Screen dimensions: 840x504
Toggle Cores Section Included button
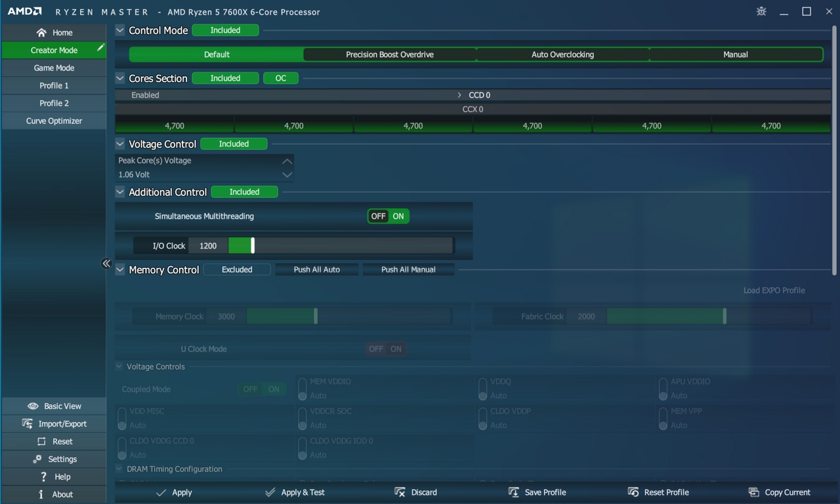(225, 78)
